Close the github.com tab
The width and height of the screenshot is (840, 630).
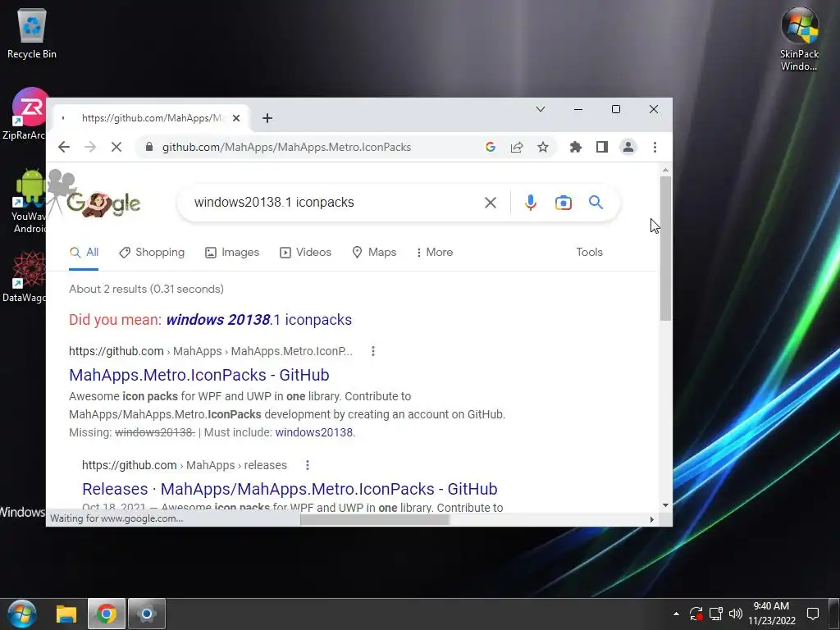(x=235, y=118)
